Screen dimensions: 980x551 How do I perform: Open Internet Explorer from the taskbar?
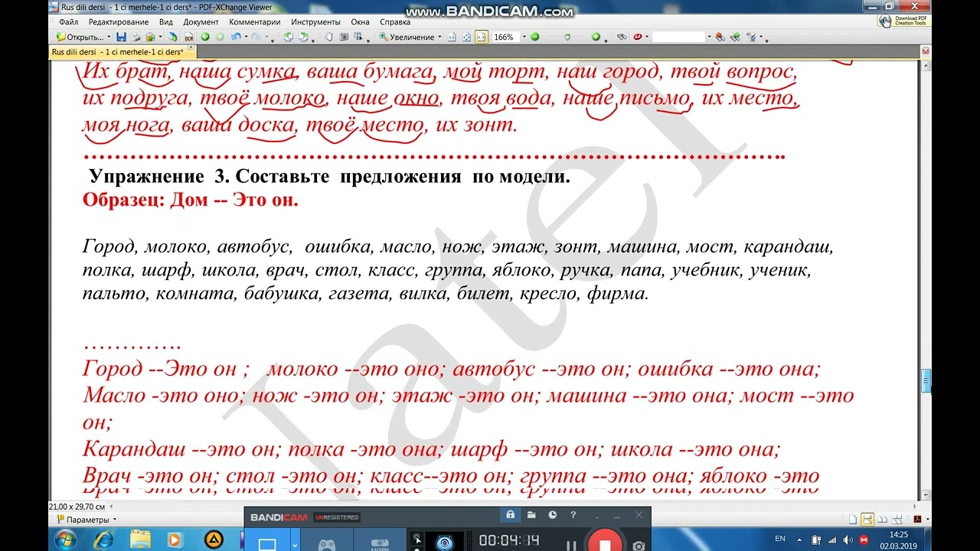pyautogui.click(x=103, y=540)
